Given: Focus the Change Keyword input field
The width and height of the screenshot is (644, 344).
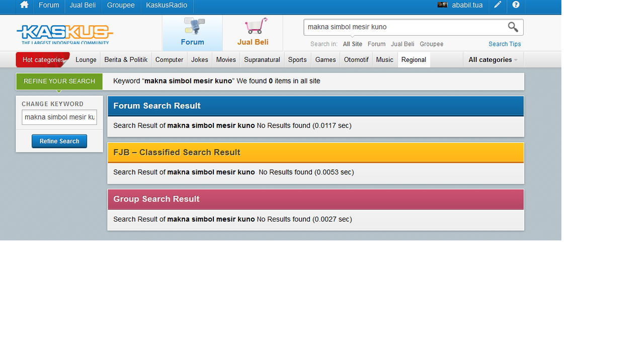Looking at the screenshot, I should click(x=59, y=117).
